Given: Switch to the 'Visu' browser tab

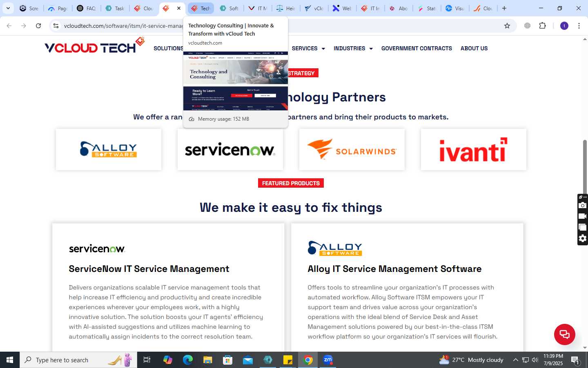Looking at the screenshot, I should (454, 8).
